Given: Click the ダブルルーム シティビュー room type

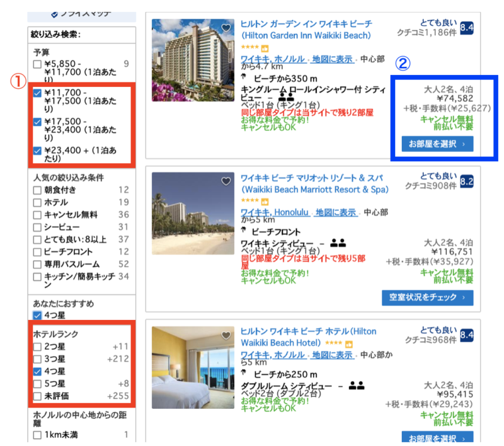Looking at the screenshot, I should (x=286, y=386).
